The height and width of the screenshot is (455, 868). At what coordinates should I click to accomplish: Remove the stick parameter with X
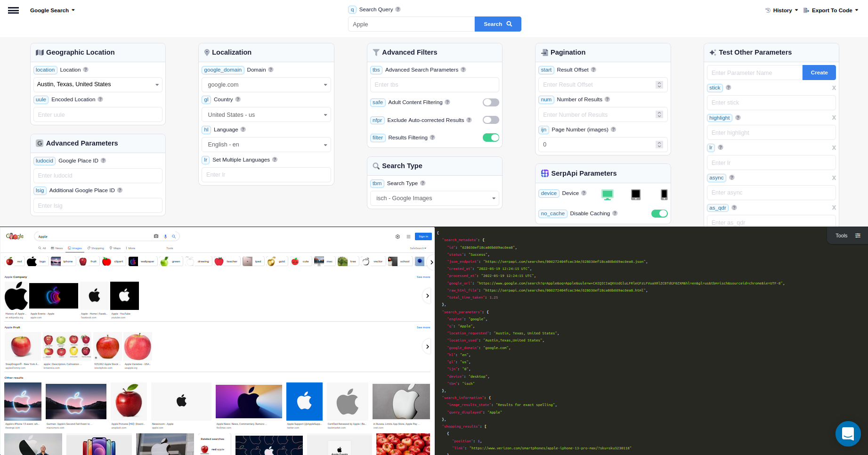tap(834, 88)
